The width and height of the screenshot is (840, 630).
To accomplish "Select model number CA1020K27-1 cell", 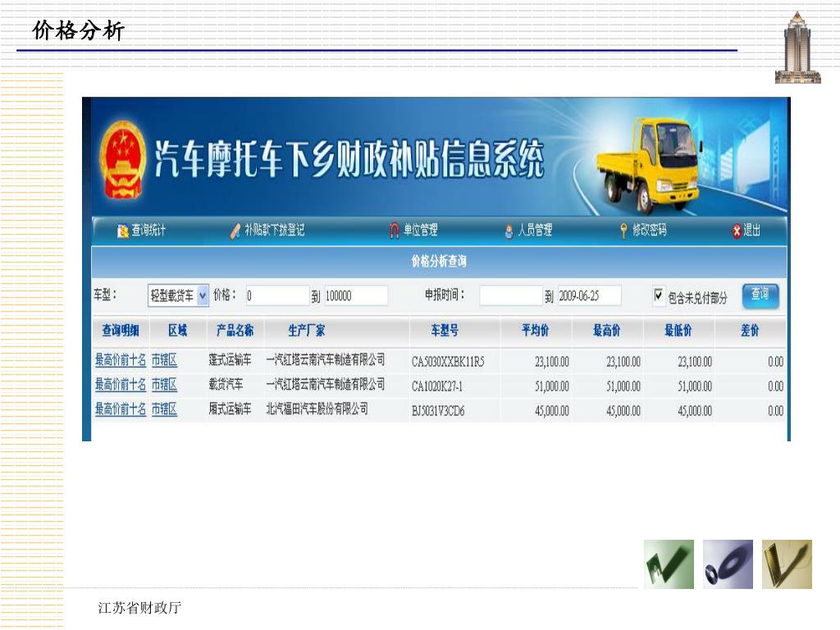I will (x=437, y=386).
